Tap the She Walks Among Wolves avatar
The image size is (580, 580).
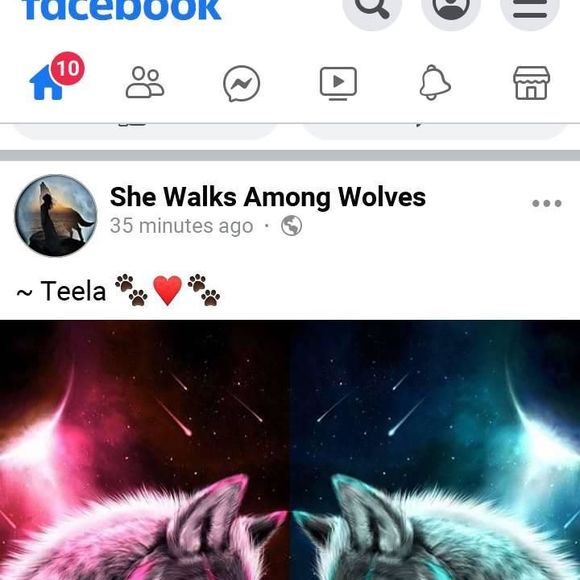coord(56,215)
